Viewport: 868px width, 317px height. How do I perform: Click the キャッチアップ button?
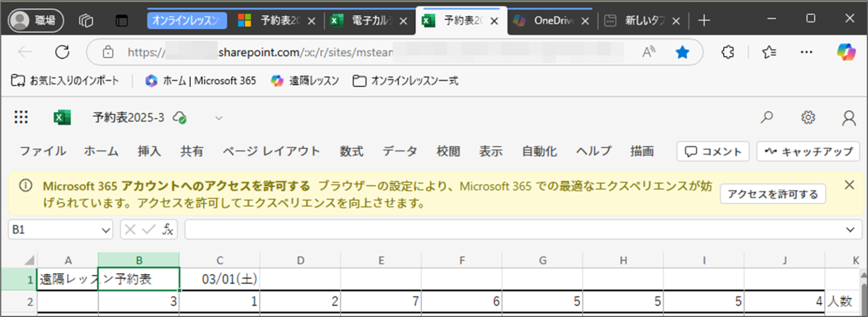tap(809, 151)
